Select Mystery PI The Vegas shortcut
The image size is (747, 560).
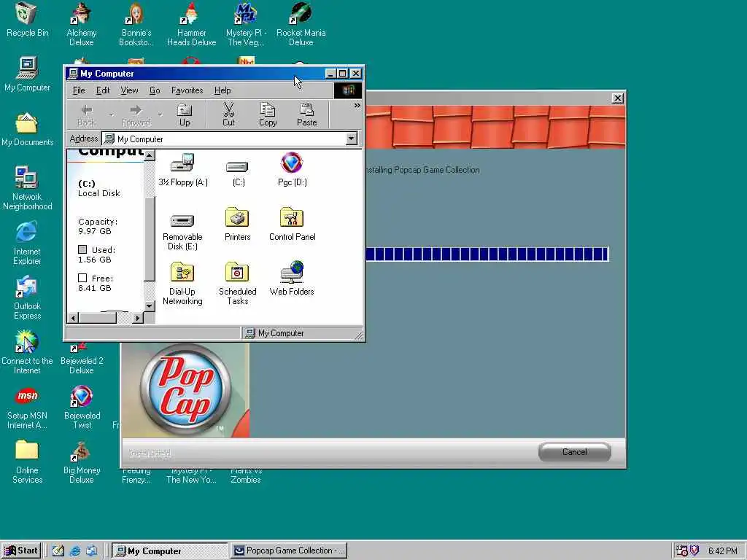pyautogui.click(x=246, y=25)
